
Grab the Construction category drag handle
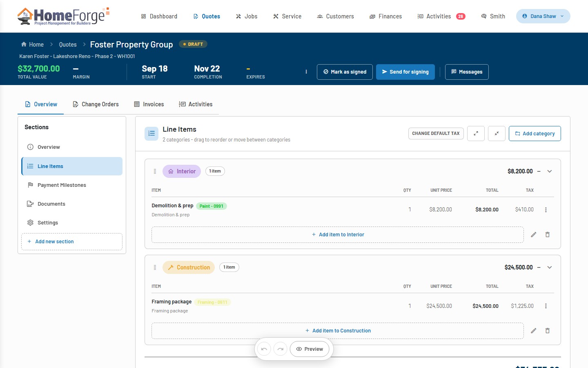tap(155, 267)
